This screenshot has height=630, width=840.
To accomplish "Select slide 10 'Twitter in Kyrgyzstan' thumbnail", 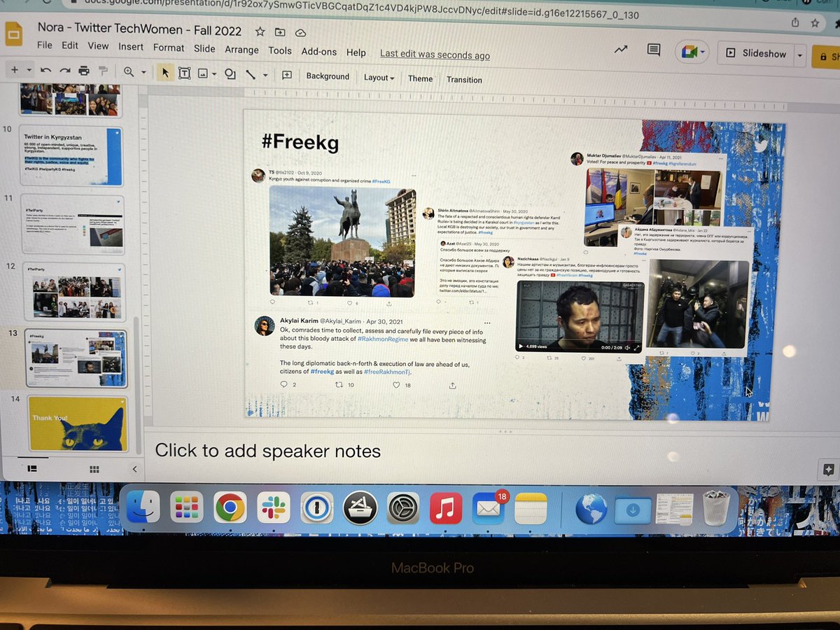I will tap(72, 155).
